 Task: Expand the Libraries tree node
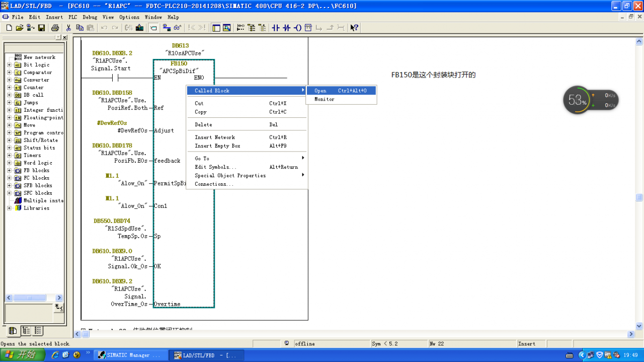coord(9,208)
